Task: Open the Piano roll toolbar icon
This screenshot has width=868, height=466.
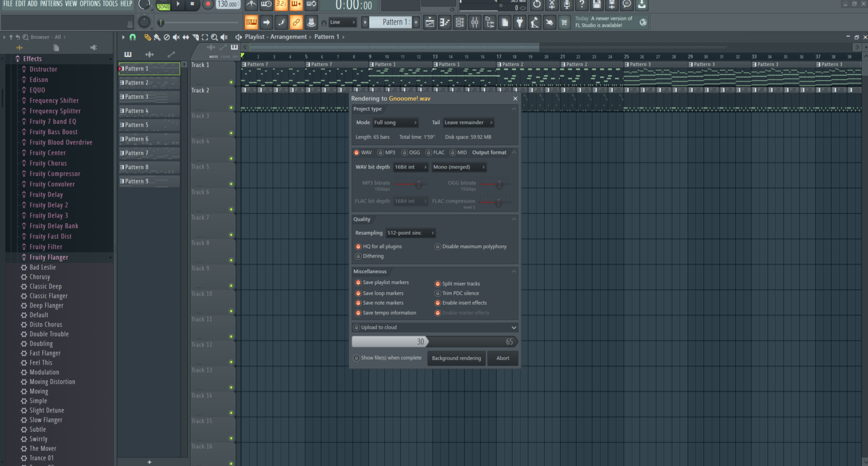Action: click(x=444, y=22)
